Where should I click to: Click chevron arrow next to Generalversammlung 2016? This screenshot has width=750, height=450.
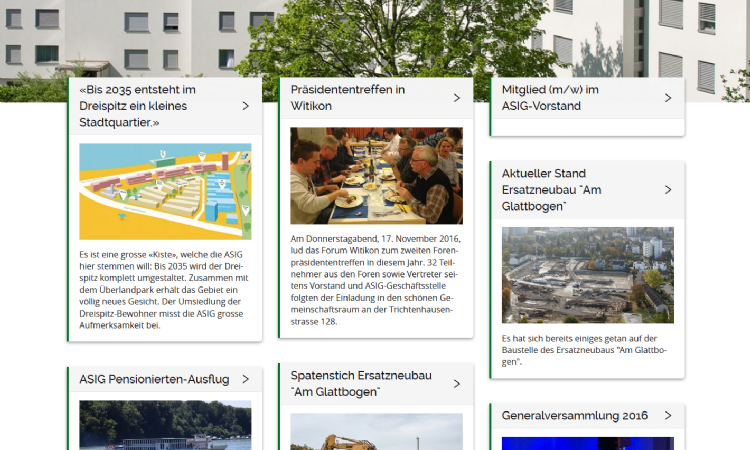point(668,416)
